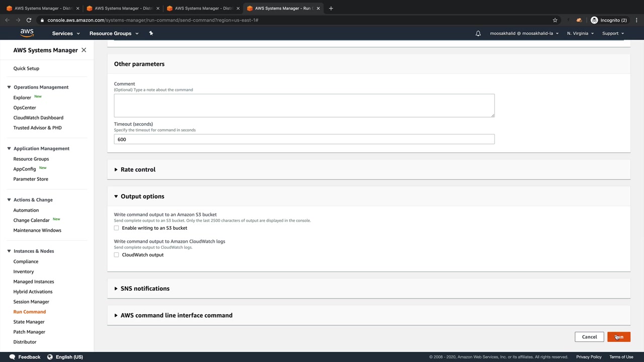The height and width of the screenshot is (362, 644).
Task: Click the language globe icon
Action: click(x=50, y=357)
